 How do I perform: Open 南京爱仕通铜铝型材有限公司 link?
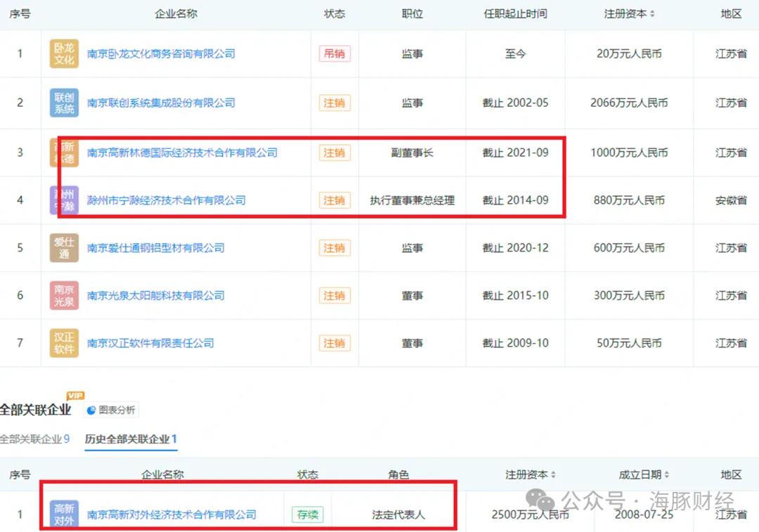point(155,248)
